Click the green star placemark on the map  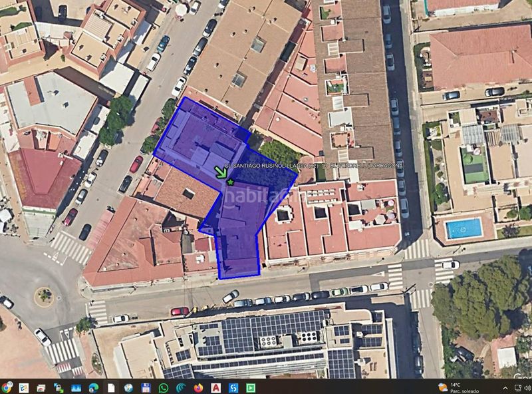point(230,182)
